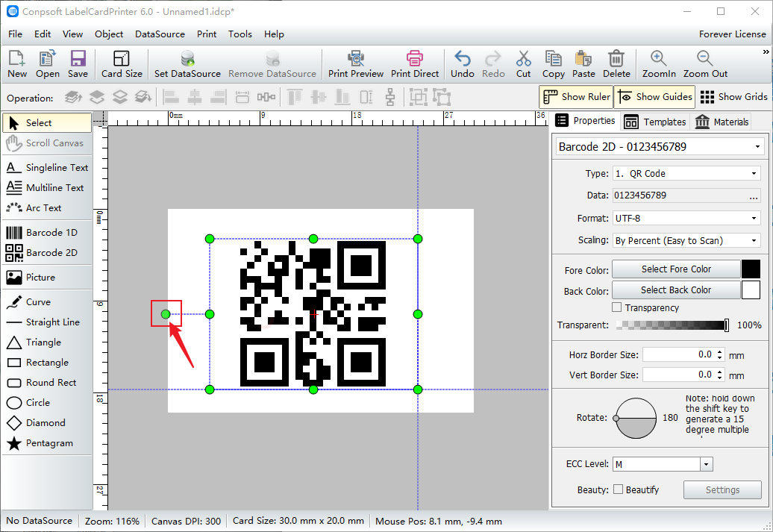This screenshot has width=773, height=532.
Task: Toggle Show Guides
Action: 654,97
